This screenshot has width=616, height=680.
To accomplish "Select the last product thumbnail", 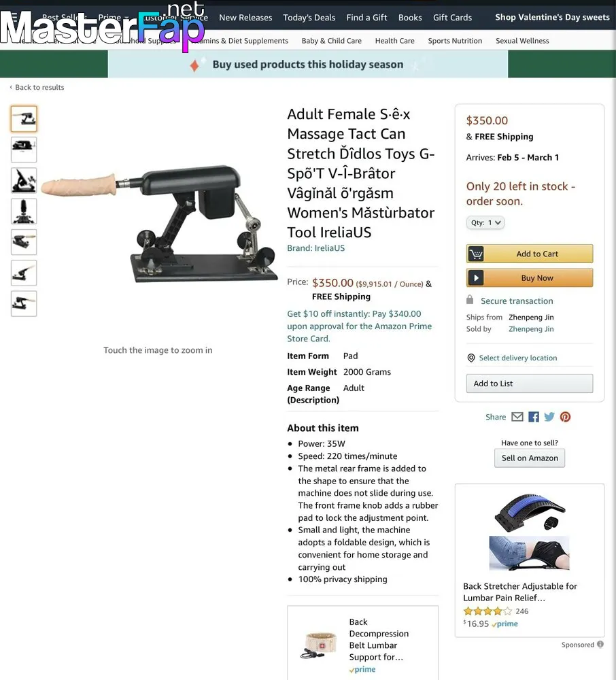I will click(x=24, y=303).
